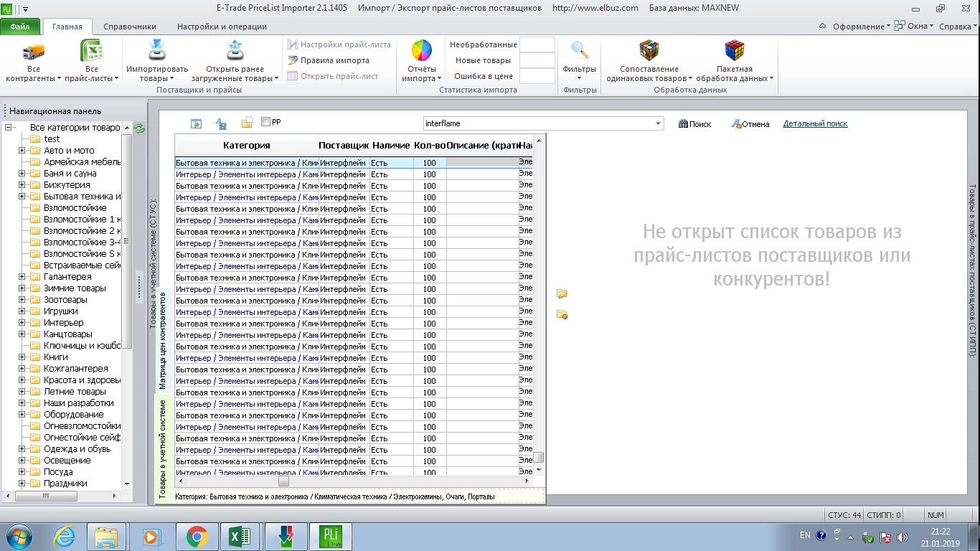The width and height of the screenshot is (980, 551).
Task: Click the folder icon beside PP checkbox
Action: coord(247,123)
